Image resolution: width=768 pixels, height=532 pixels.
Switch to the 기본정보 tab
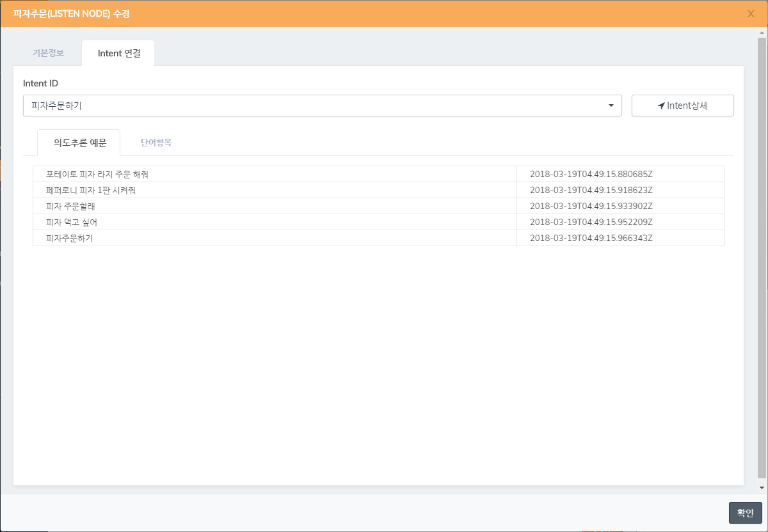pos(48,53)
